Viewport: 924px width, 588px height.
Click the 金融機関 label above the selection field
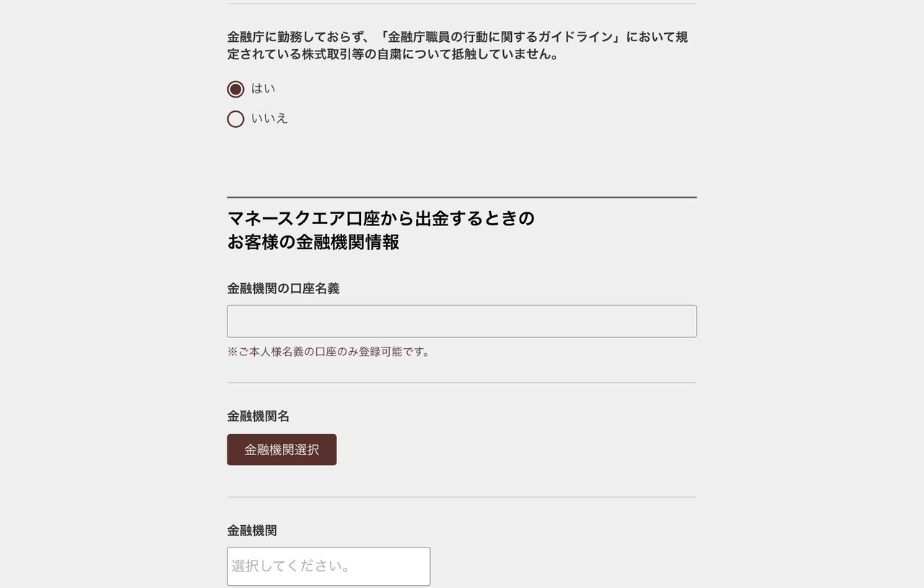point(252,531)
